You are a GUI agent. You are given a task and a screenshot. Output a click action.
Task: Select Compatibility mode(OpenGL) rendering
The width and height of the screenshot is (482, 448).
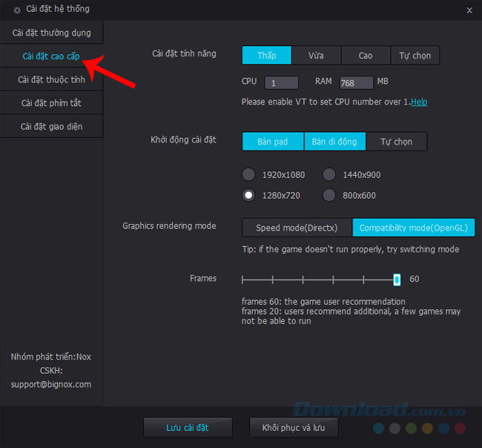coord(414,228)
